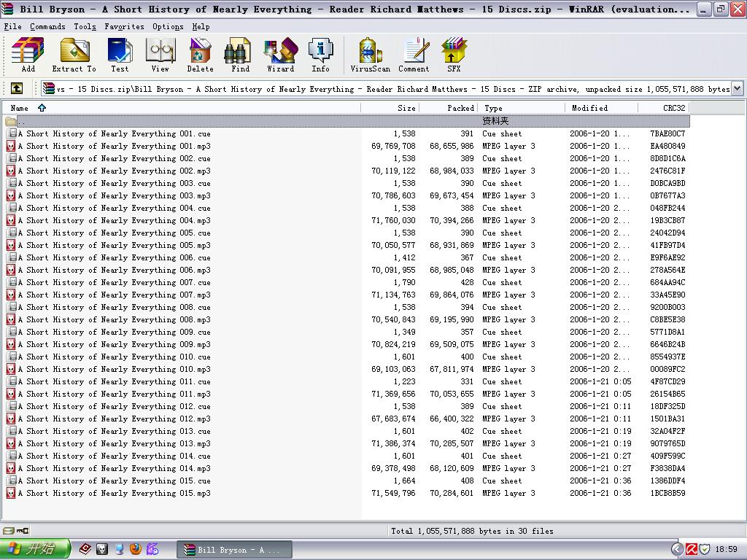The width and height of the screenshot is (747, 560).
Task: Click the archive path address field
Action: (x=386, y=88)
